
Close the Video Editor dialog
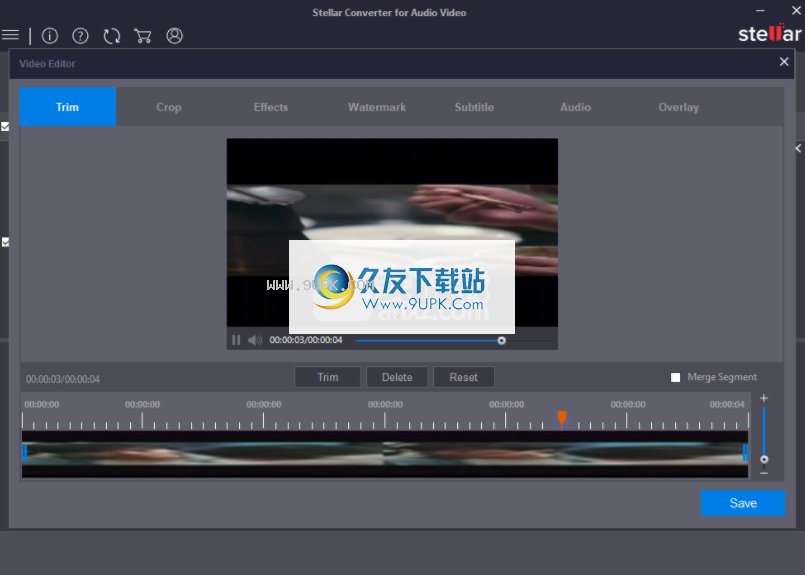[x=784, y=62]
